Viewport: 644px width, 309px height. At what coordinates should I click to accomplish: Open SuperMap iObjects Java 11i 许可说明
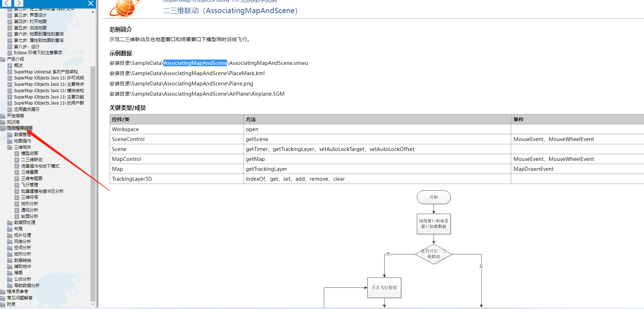(x=49, y=78)
